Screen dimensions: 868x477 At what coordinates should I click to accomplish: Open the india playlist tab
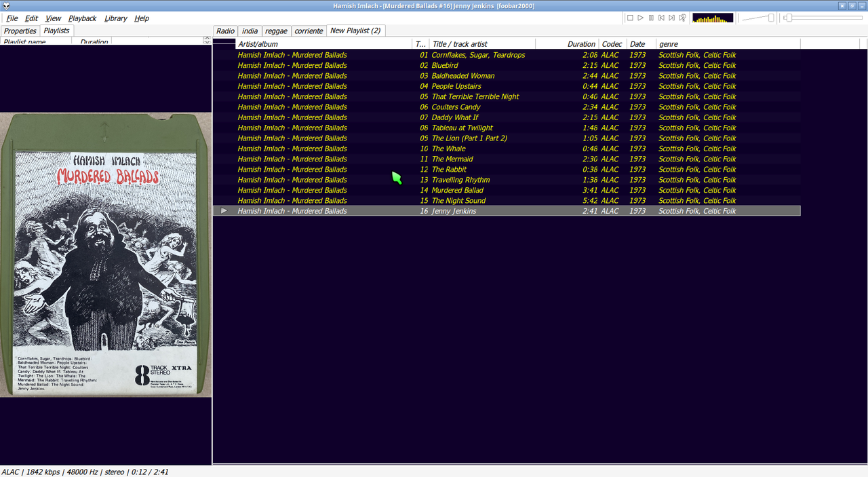[x=250, y=31]
